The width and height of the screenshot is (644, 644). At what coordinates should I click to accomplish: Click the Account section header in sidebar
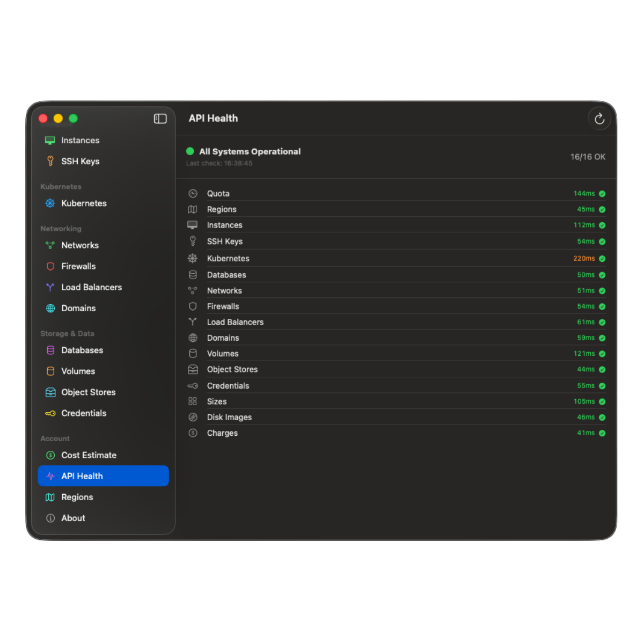55,438
